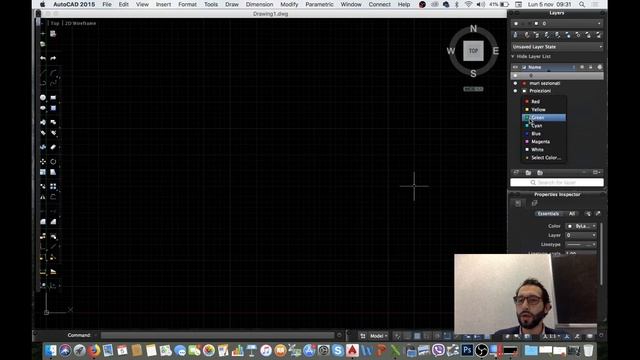Screen dimensions: 640x360
Task: Select the Polyline tool
Action: point(43,83)
